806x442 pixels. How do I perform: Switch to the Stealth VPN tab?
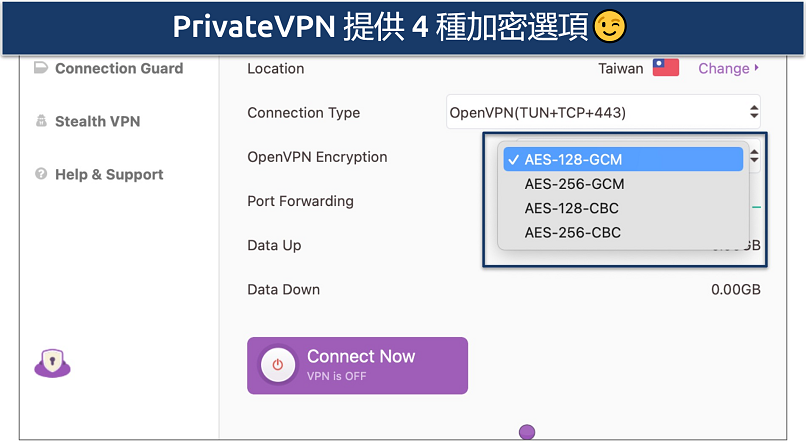pyautogui.click(x=97, y=122)
